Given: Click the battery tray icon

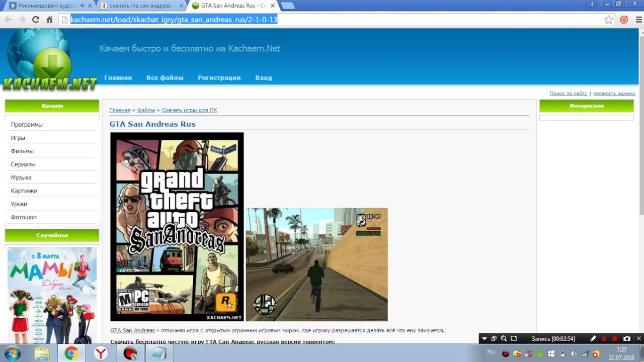Looking at the screenshot, I should click(x=562, y=354).
